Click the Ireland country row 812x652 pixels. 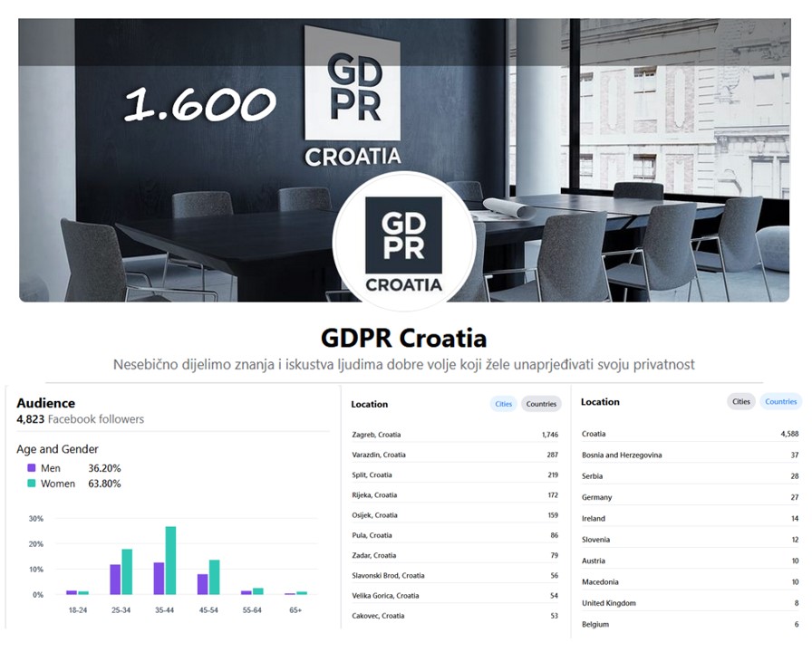(691, 519)
